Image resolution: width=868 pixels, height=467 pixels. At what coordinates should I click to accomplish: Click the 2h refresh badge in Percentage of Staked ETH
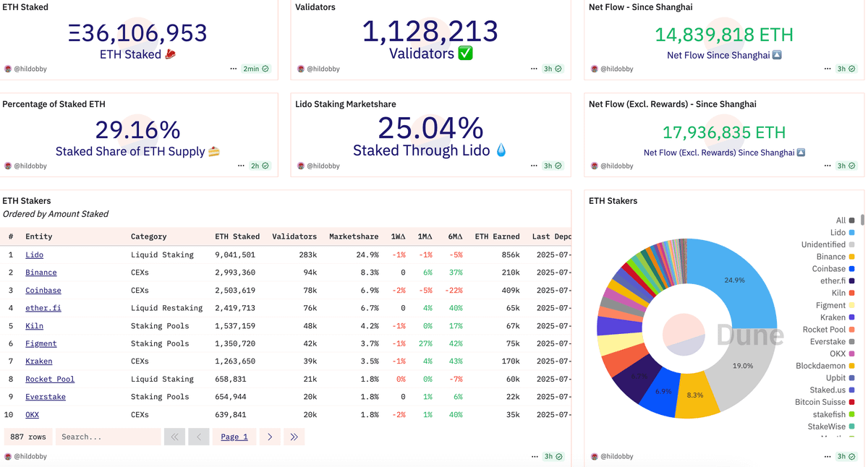pos(260,166)
